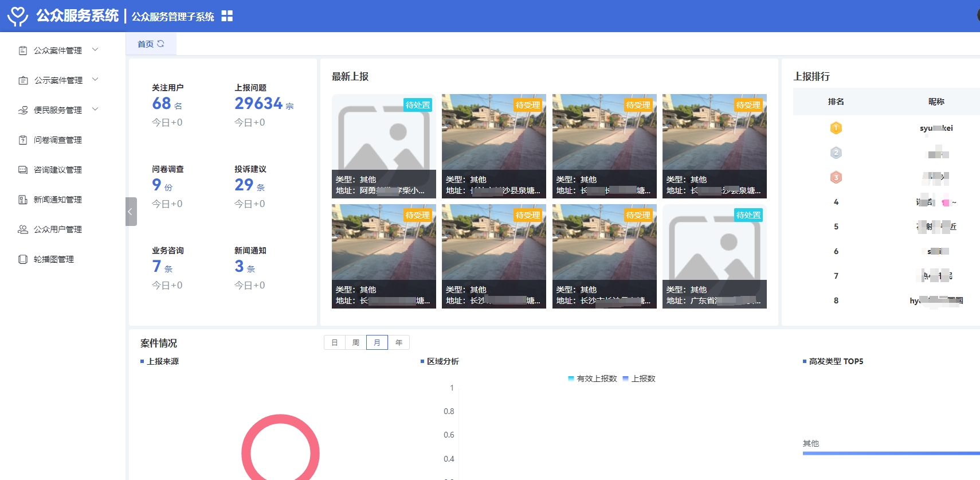Toggle 有效上报数 legend in 区域分析 chart
The image size is (980, 480).
tap(592, 378)
